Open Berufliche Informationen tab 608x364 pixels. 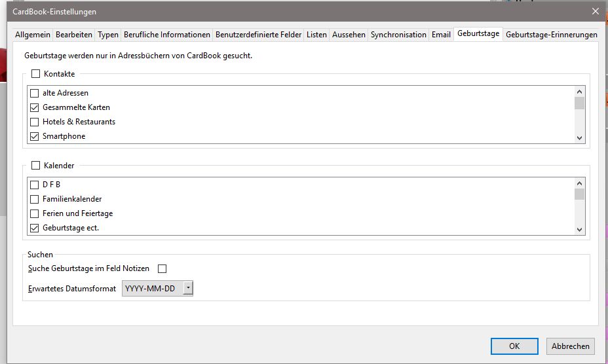pyautogui.click(x=166, y=35)
